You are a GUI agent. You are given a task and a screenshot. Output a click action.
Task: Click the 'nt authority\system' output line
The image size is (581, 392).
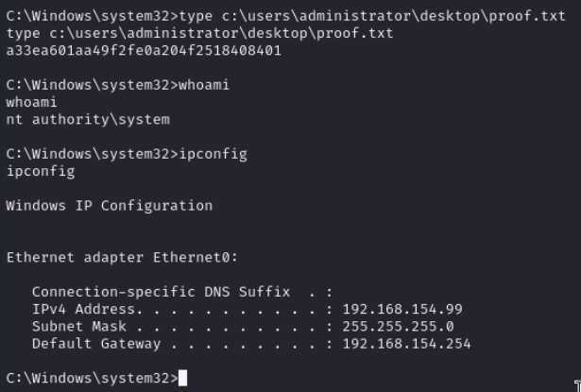pos(88,120)
